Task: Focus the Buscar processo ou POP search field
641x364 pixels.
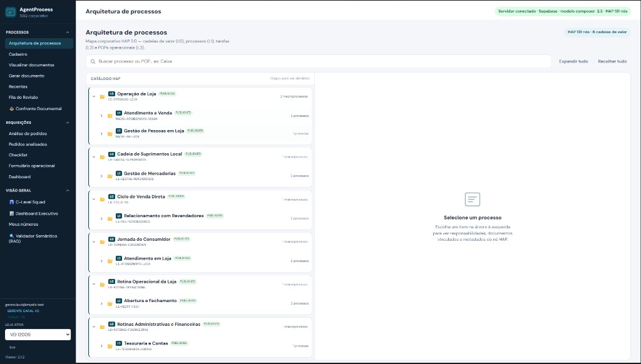Action: [x=319, y=61]
